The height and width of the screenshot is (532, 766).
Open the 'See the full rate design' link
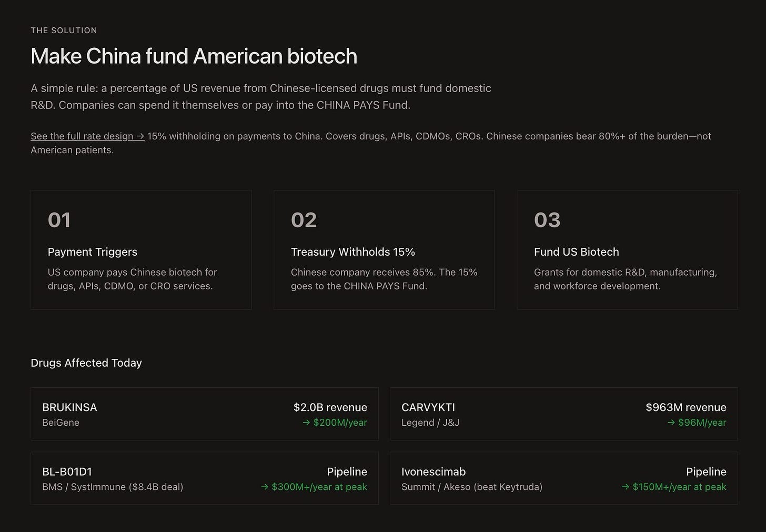coord(87,136)
